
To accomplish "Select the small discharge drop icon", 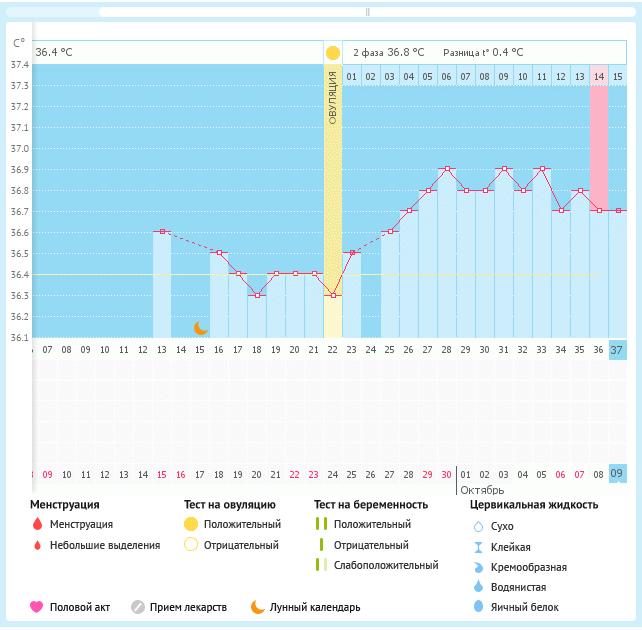I will 37,545.
